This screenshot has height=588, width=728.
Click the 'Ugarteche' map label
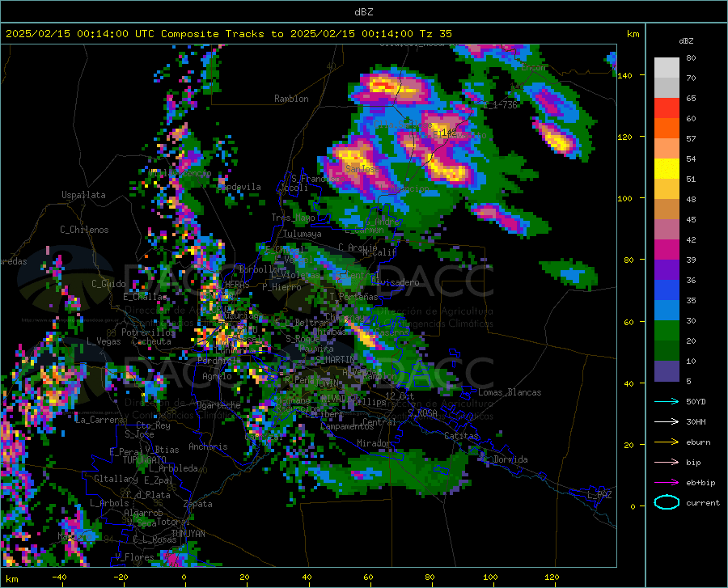[218, 405]
